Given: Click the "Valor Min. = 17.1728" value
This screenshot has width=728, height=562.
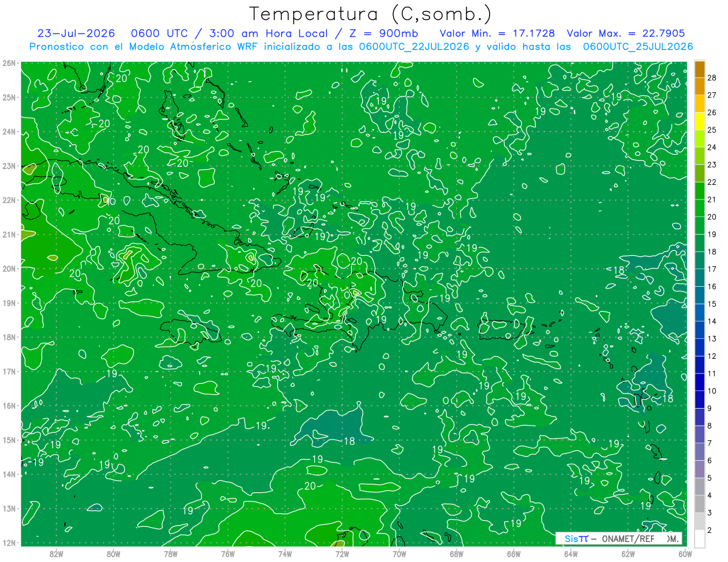Looking at the screenshot, I should point(497,33).
